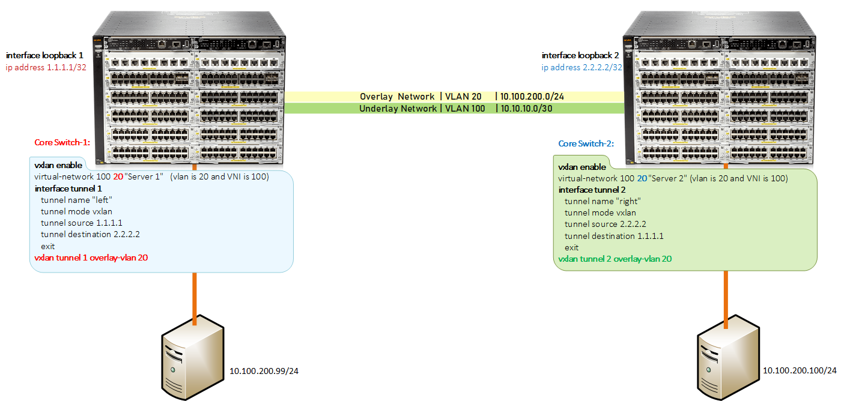Click the orange link line above the right server
Viewport: 868px width, 401px height.
tap(726, 300)
